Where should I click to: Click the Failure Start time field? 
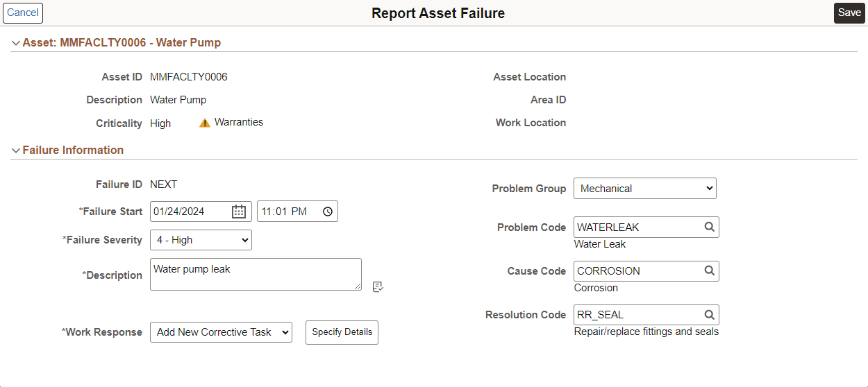pyautogui.click(x=297, y=212)
